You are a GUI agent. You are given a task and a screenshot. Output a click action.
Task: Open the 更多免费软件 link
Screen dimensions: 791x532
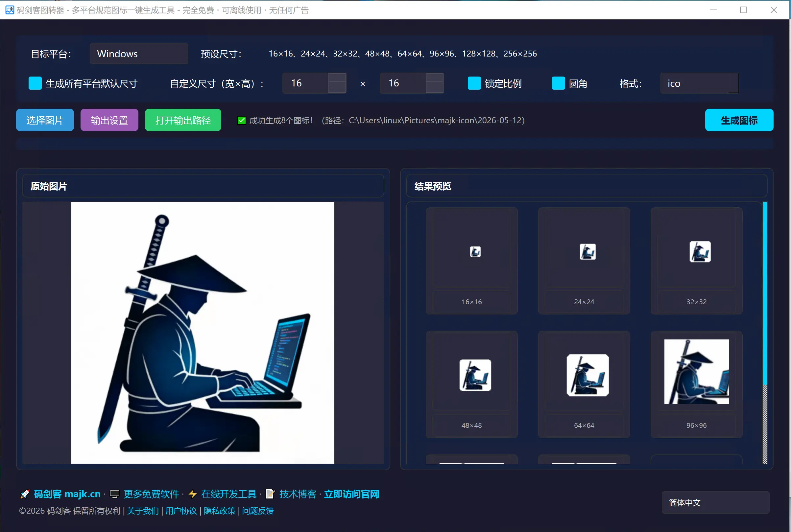[x=151, y=494]
